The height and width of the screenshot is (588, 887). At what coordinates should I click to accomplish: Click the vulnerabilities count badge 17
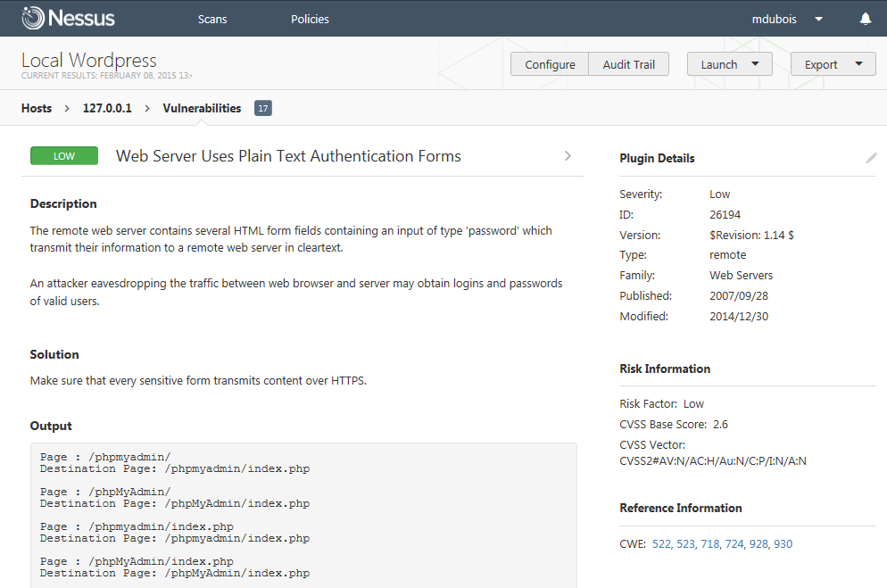[263, 108]
